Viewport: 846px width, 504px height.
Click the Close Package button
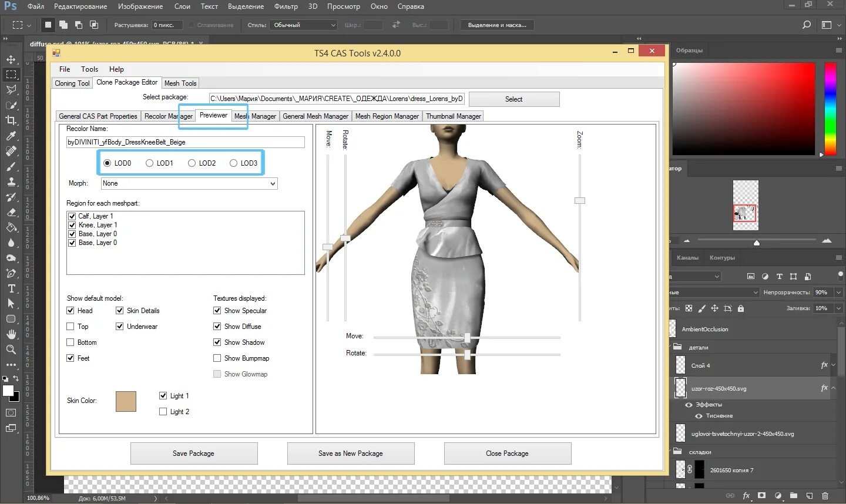pos(508,453)
